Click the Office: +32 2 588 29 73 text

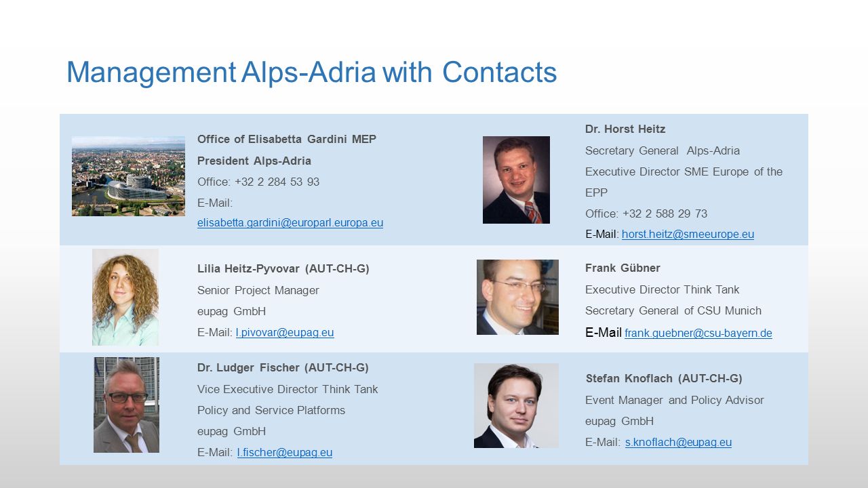[646, 214]
